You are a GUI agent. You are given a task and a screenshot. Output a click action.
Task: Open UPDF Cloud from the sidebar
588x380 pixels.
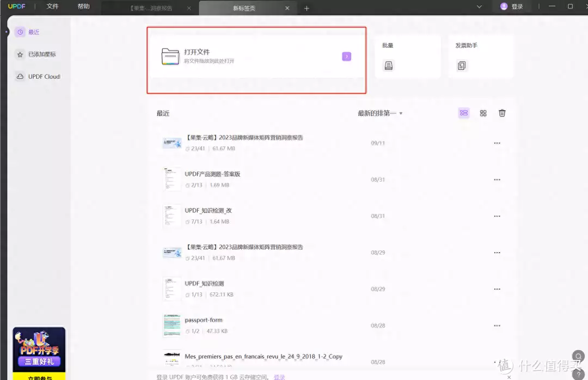(38, 77)
